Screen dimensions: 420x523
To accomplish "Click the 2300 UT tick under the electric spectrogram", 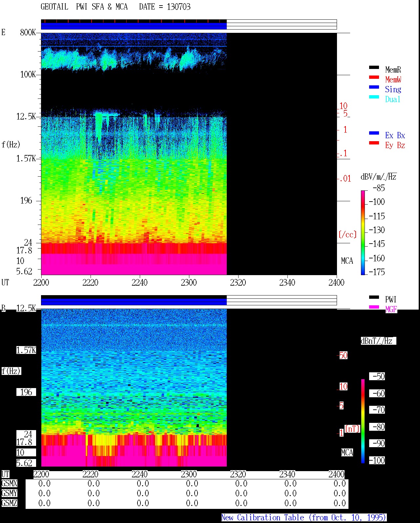I will tap(189, 282).
